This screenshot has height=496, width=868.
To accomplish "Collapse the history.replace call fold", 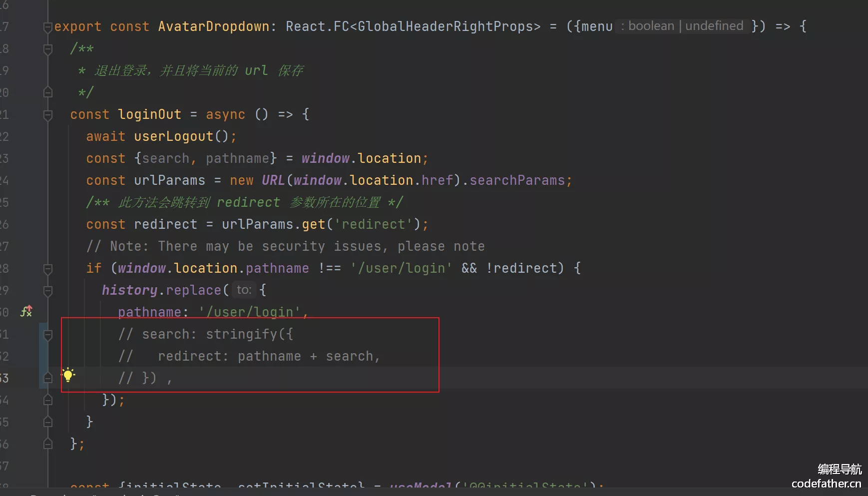I will (48, 291).
